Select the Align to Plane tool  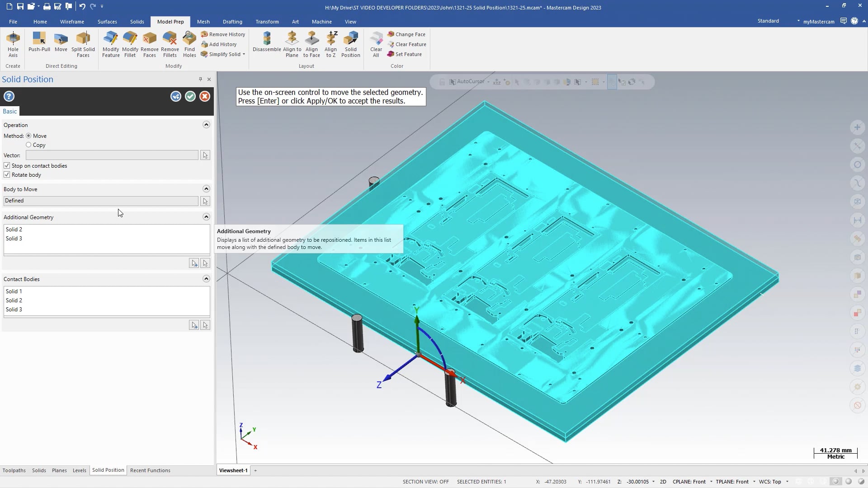(292, 44)
